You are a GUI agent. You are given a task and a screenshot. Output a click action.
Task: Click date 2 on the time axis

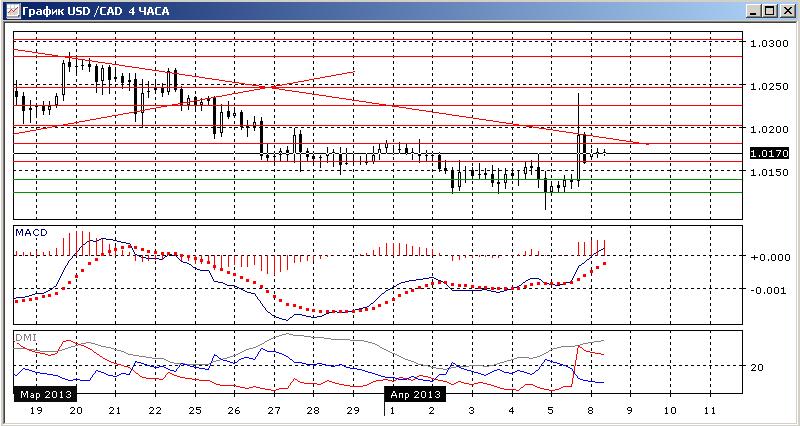[432, 410]
